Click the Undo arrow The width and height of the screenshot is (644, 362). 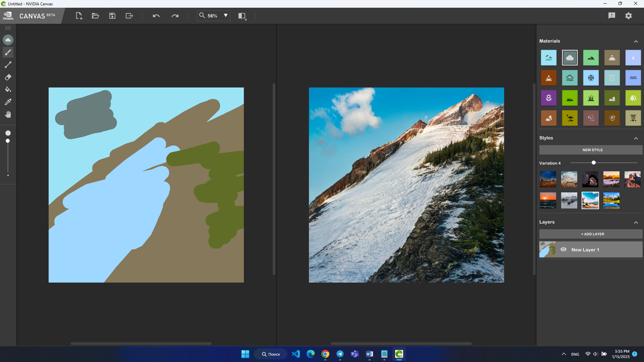click(156, 16)
